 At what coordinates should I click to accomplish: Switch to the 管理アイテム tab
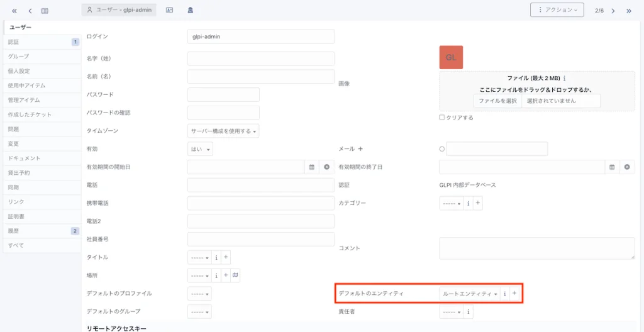tap(42, 100)
